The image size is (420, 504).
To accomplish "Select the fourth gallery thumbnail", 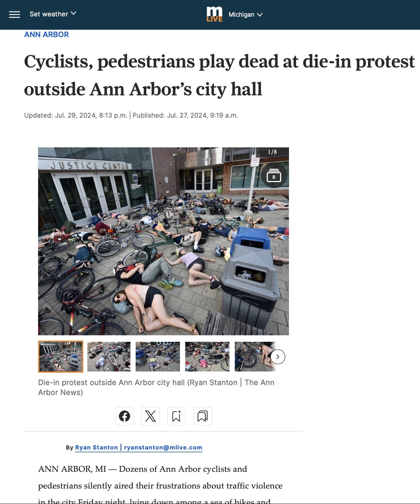I will (207, 357).
